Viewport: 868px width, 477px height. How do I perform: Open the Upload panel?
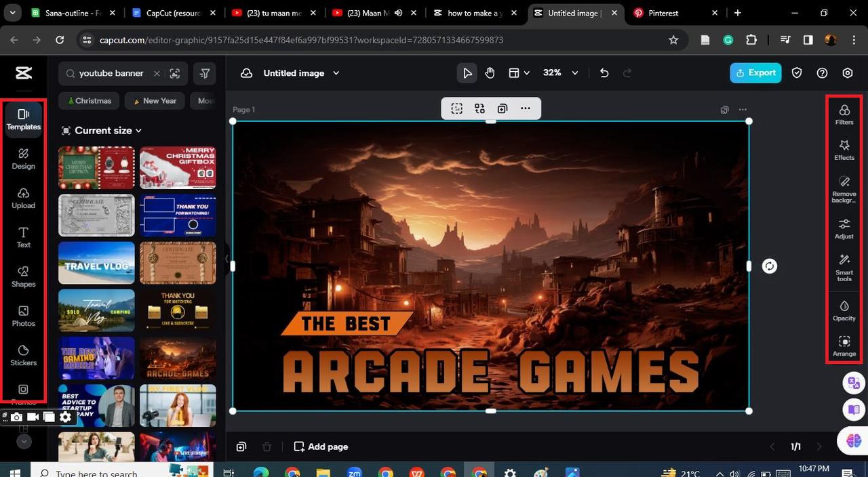pos(24,198)
